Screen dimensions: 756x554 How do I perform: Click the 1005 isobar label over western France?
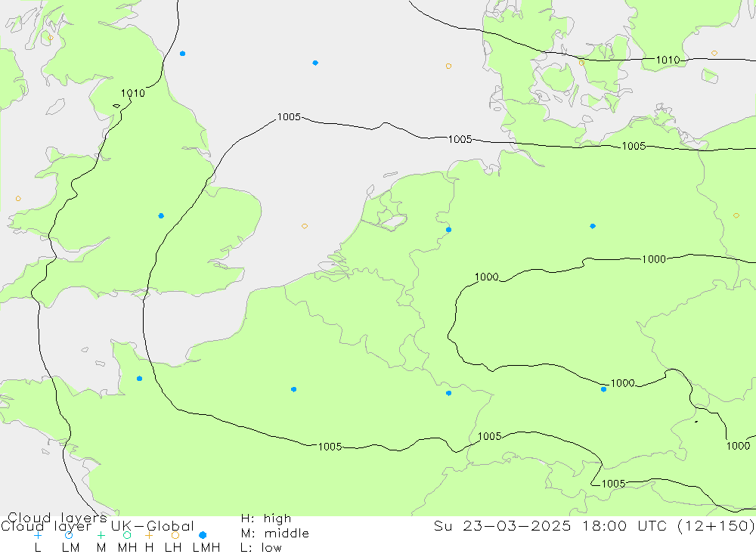click(x=330, y=447)
